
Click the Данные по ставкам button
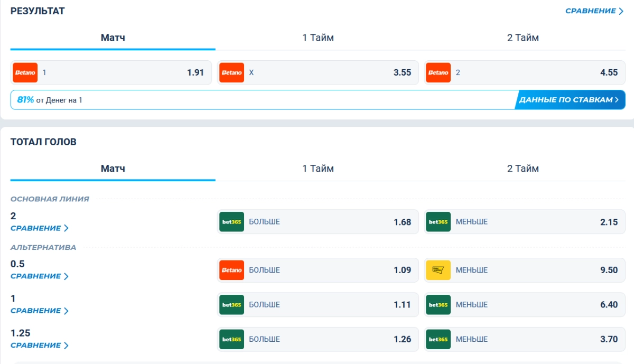coord(570,100)
